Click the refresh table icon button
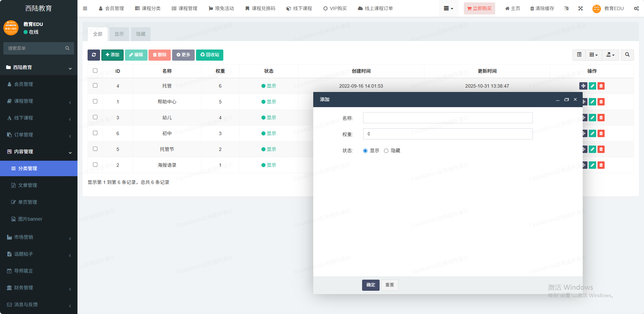The image size is (644, 314). 94,55
